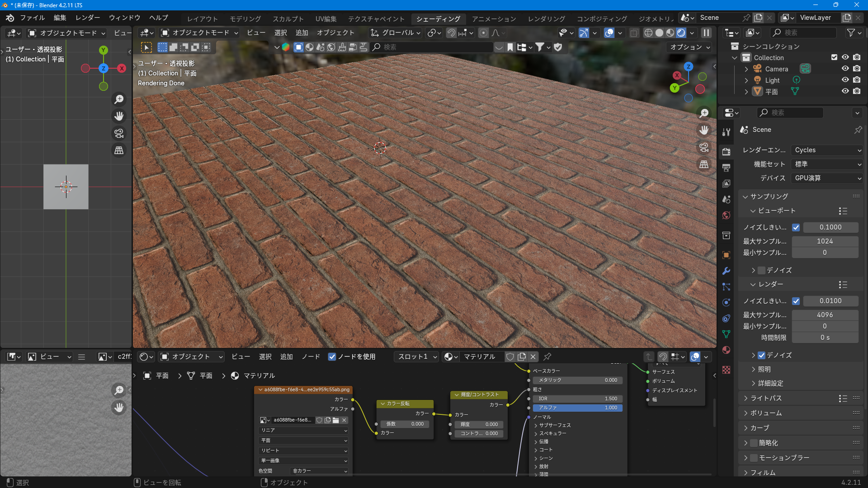Switch main viewport to material preview shading
This screenshot has width=868, height=488.
[x=670, y=33]
